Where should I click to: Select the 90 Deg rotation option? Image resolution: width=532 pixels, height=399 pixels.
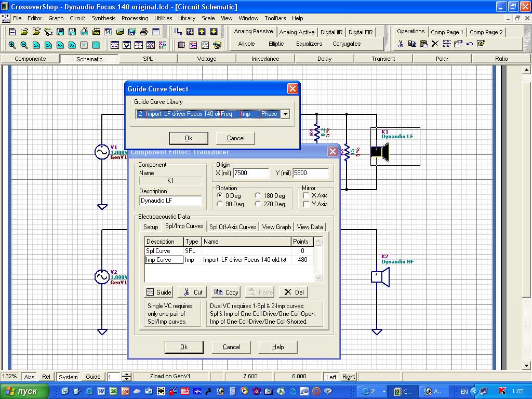[221, 204]
